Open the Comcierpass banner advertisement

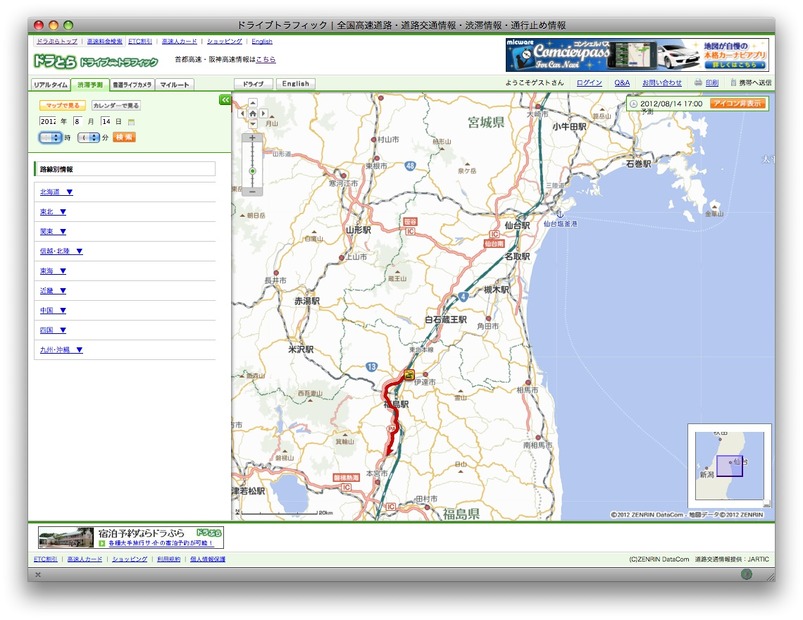[637, 55]
